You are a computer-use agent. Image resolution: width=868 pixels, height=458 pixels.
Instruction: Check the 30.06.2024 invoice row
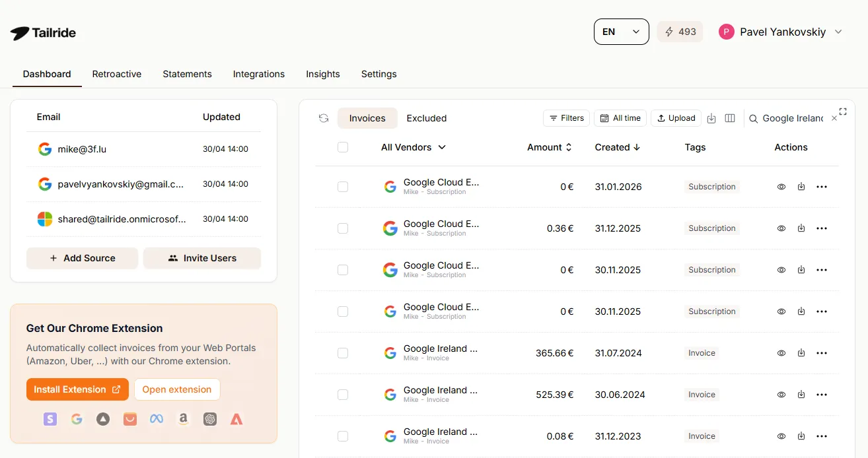point(343,395)
